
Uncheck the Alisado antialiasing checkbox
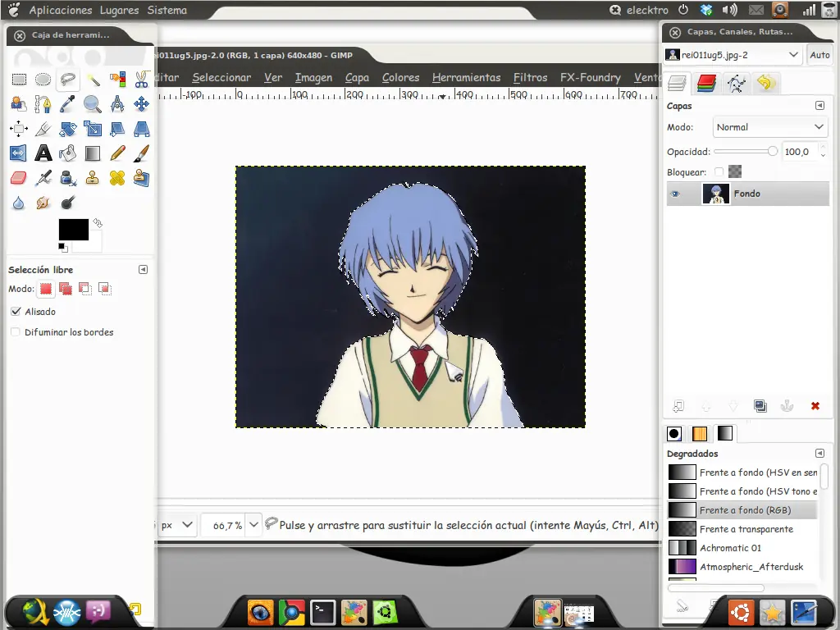pos(16,311)
